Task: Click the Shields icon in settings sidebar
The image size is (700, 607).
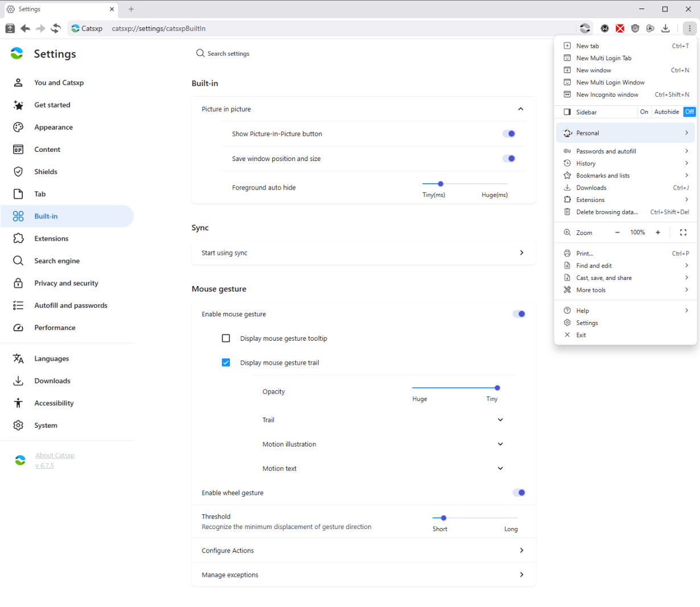Action: [x=18, y=172]
